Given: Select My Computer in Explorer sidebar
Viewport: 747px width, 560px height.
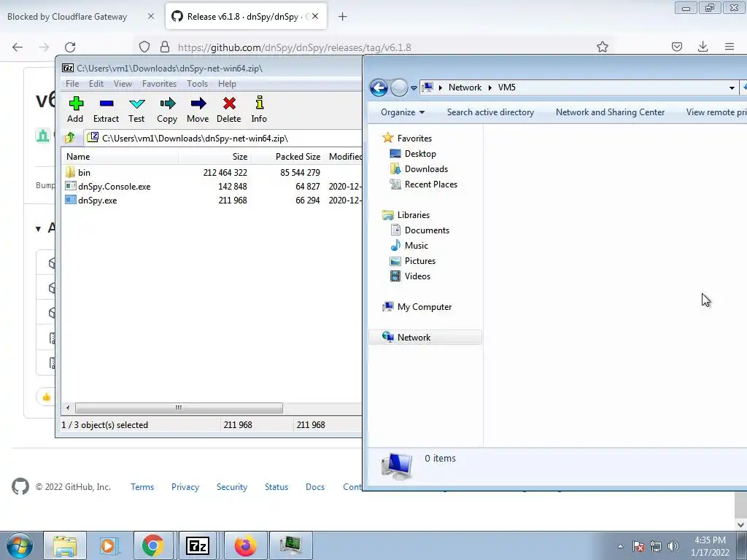Looking at the screenshot, I should tap(425, 307).
